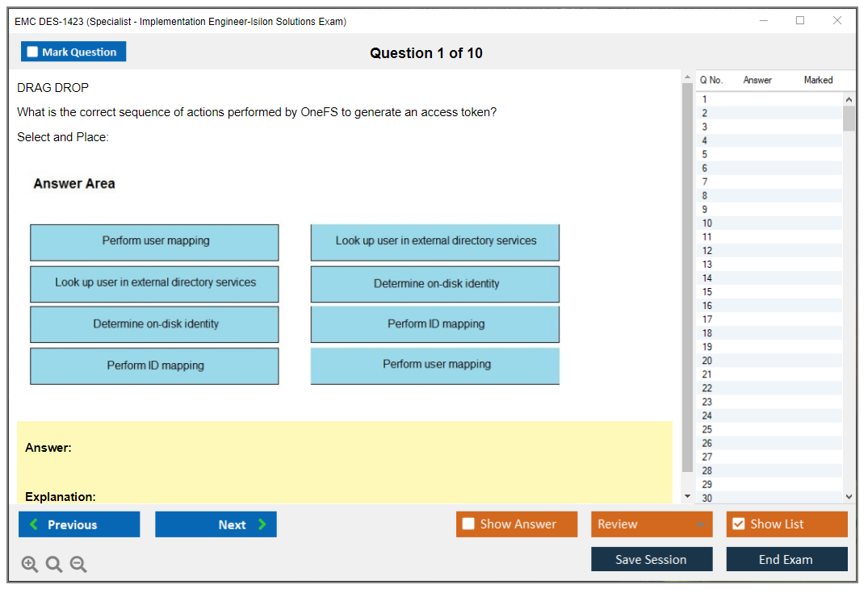Click the End Exam button
This screenshot has width=868, height=593.
(786, 559)
